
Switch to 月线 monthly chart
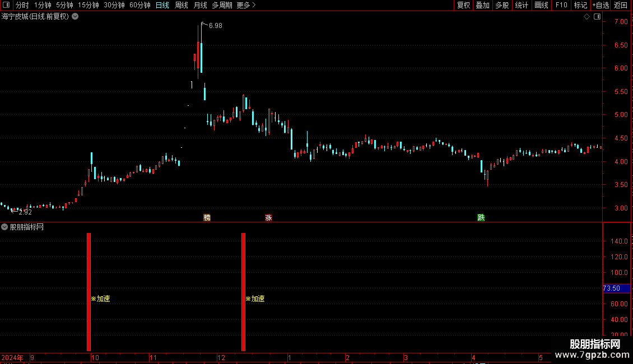[x=200, y=5]
